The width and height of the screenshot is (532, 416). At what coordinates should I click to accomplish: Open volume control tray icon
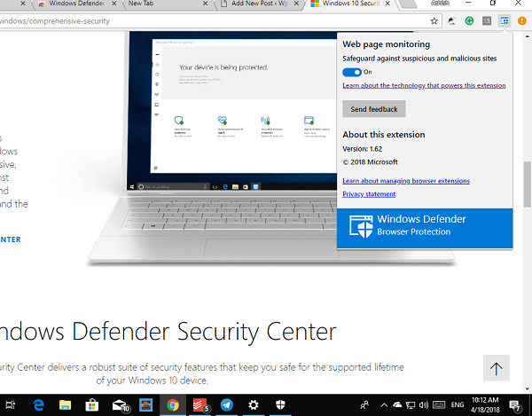(x=424, y=404)
